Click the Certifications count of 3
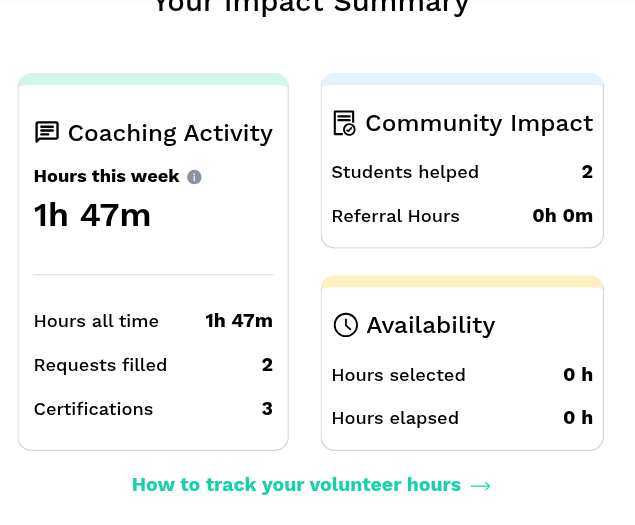The image size is (635, 525). point(267,409)
